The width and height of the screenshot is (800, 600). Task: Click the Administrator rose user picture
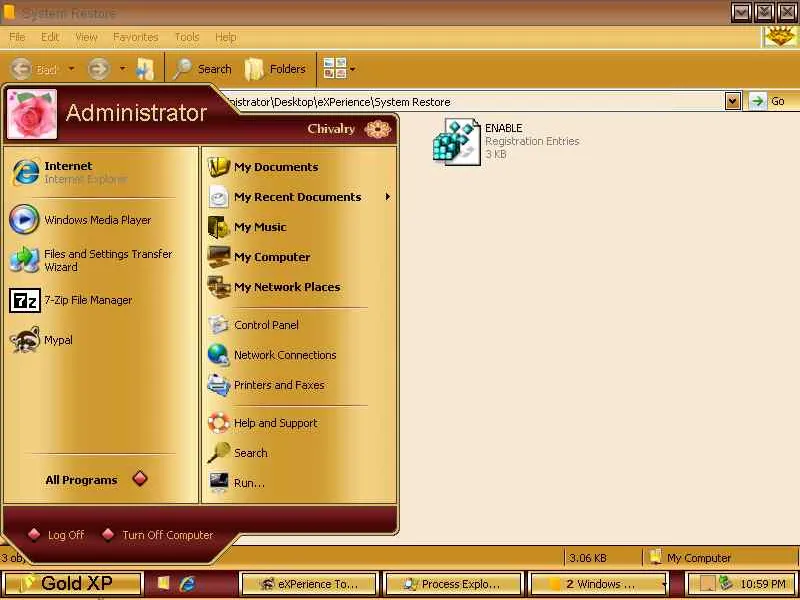[x=32, y=114]
